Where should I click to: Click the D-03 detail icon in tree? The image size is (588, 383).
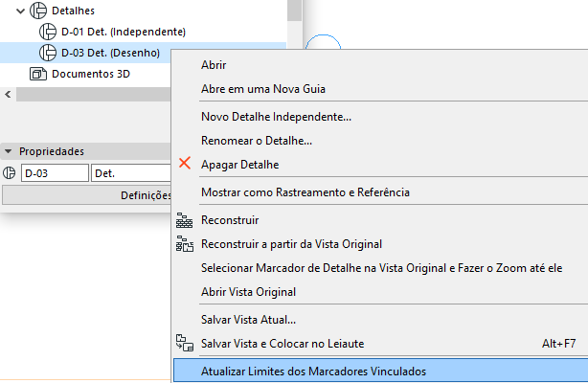[x=48, y=53]
